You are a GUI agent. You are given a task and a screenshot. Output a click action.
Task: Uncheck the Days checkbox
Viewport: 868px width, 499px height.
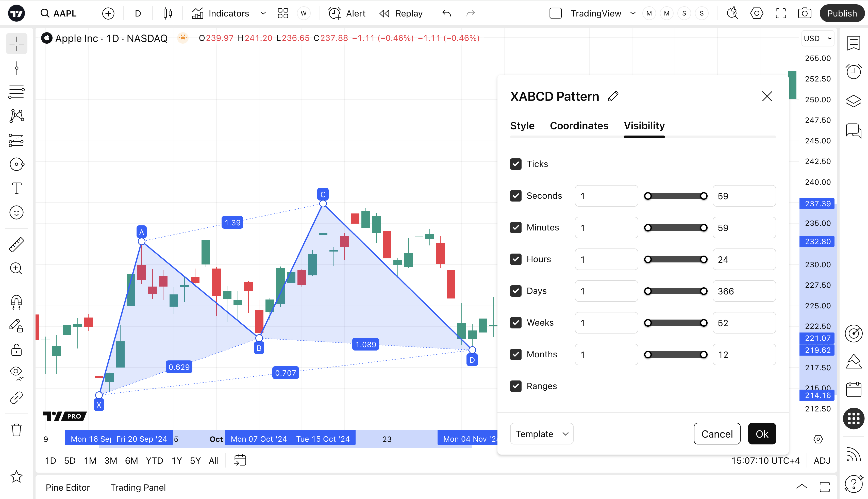[516, 291]
